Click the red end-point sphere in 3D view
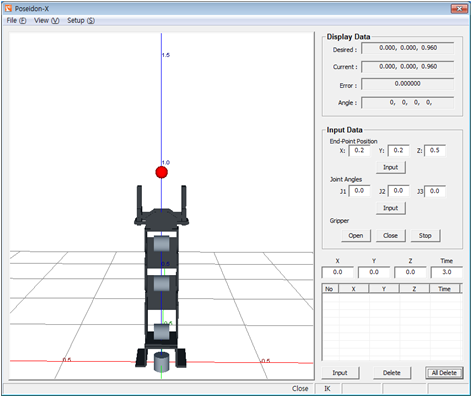Viewport: 472px width, 397px height. pyautogui.click(x=162, y=172)
